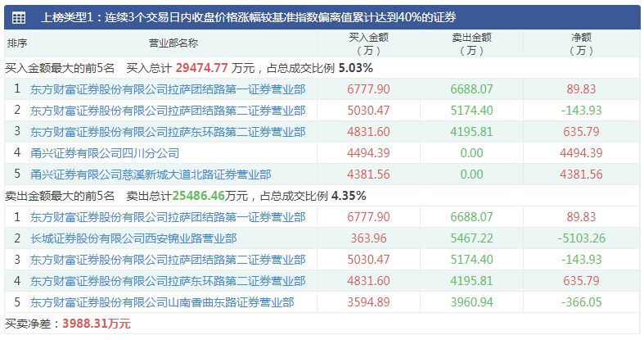Select the net amount value -5103.26
This screenshot has height=340, width=644.
click(580, 238)
